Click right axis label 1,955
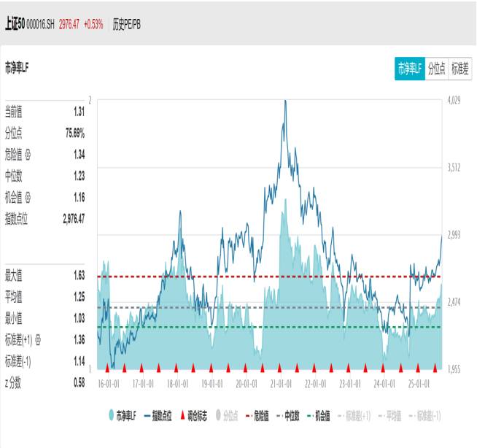The width and height of the screenshot is (477, 448). (x=454, y=369)
